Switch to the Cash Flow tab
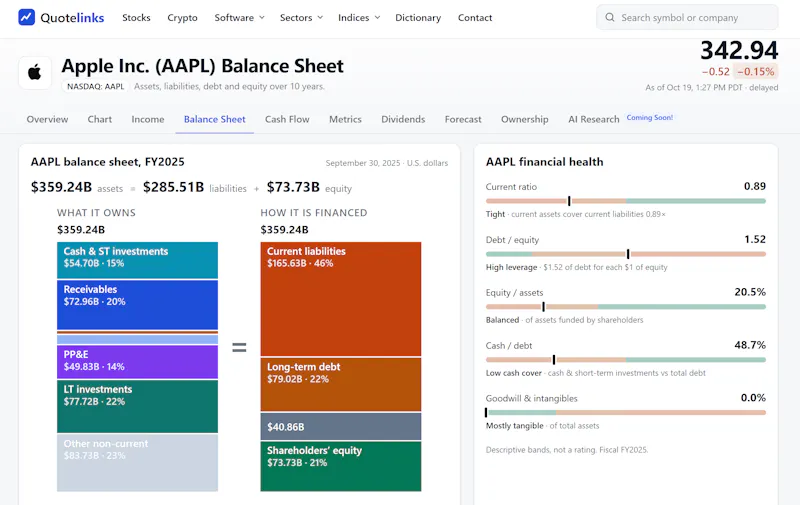 tap(287, 119)
